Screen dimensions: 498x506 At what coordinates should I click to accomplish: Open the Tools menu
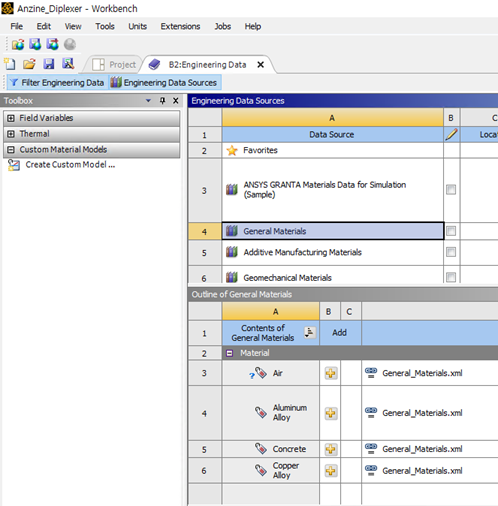pyautogui.click(x=105, y=26)
